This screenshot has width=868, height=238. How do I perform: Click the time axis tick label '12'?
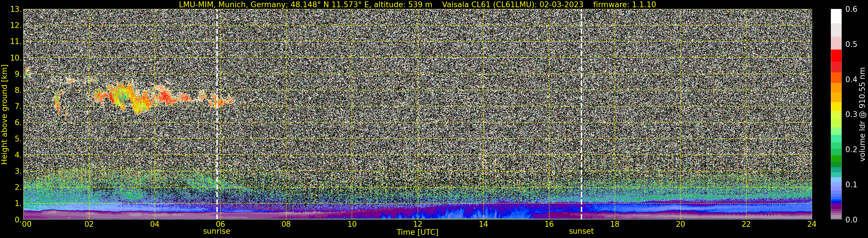pos(417,224)
